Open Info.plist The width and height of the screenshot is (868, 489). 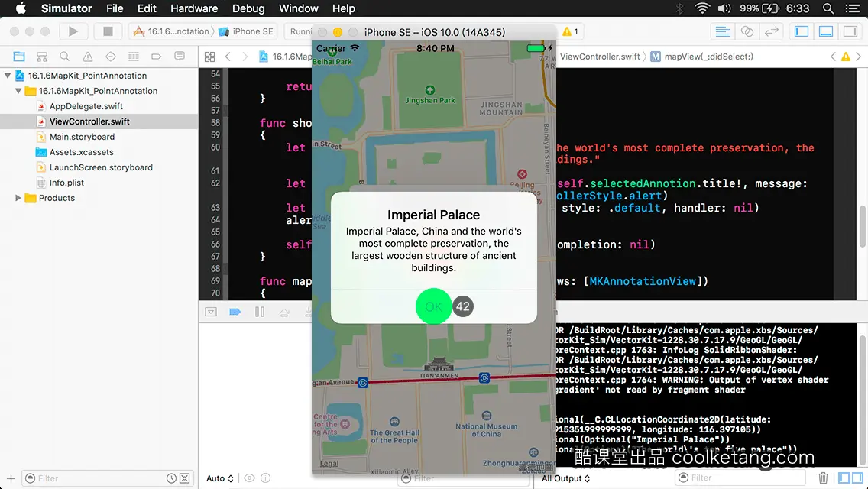[x=66, y=183]
